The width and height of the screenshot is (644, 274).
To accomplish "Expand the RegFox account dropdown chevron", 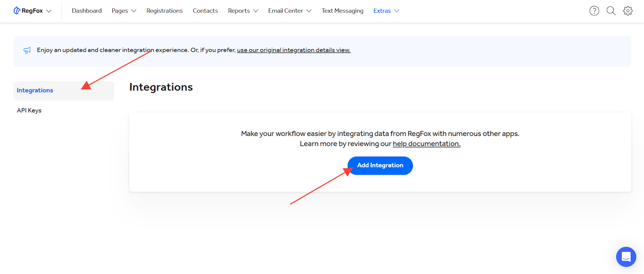I will tap(49, 11).
